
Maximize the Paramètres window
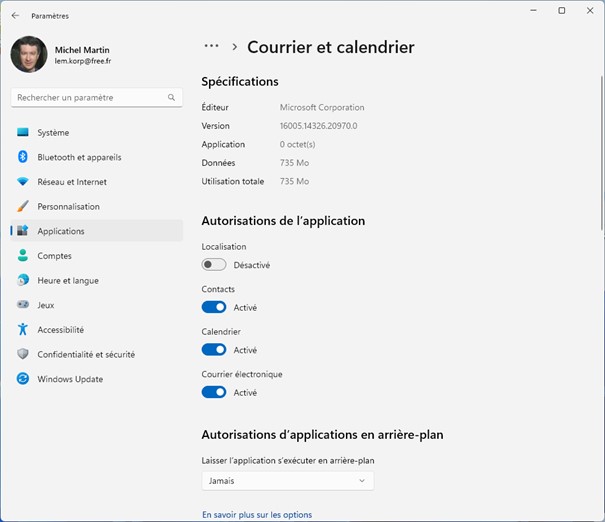point(562,10)
